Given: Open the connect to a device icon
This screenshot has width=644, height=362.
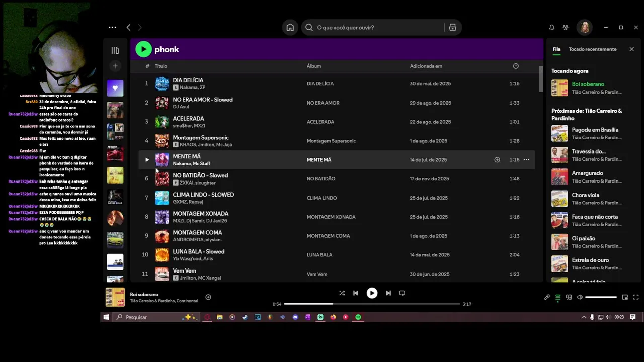Looking at the screenshot, I should click(569, 297).
